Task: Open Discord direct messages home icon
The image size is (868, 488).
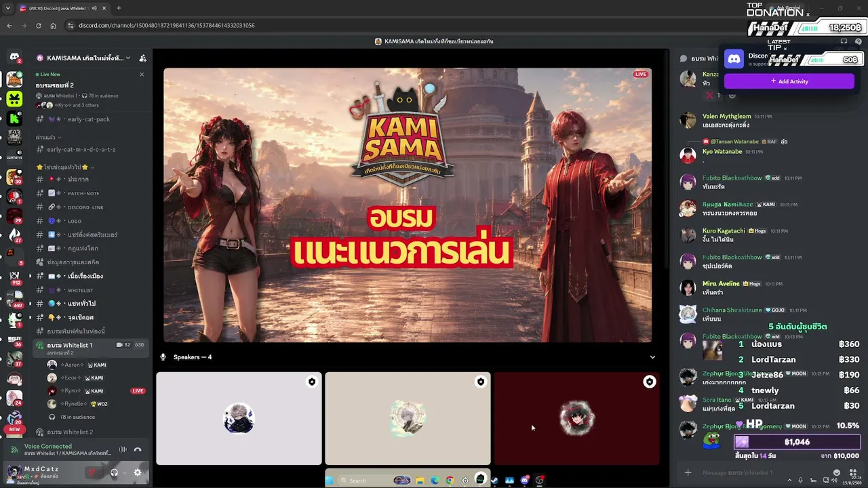Action: (x=14, y=58)
